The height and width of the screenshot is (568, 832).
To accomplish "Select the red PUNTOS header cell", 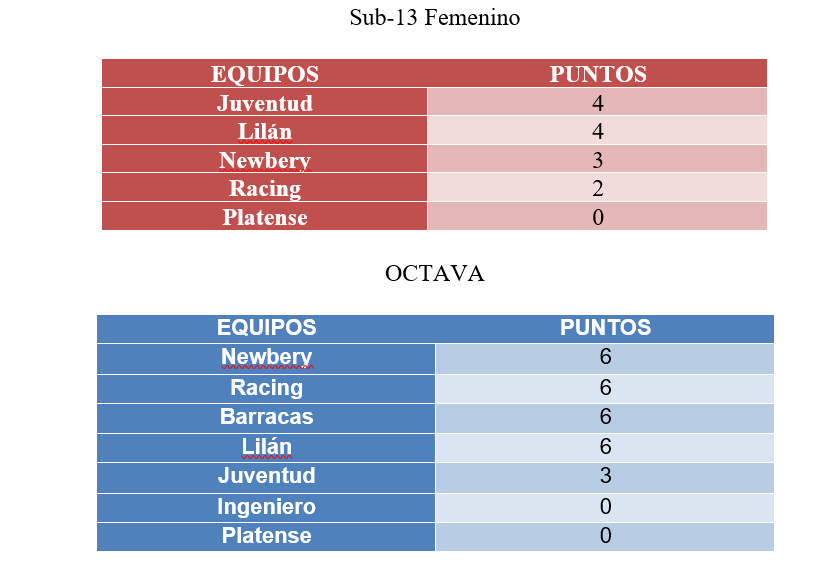I will pos(597,73).
